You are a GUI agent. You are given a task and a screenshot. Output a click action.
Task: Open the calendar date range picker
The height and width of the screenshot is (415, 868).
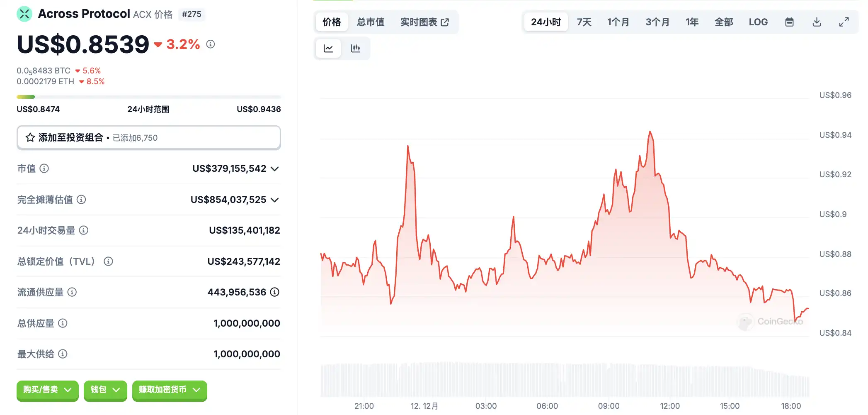pos(789,22)
